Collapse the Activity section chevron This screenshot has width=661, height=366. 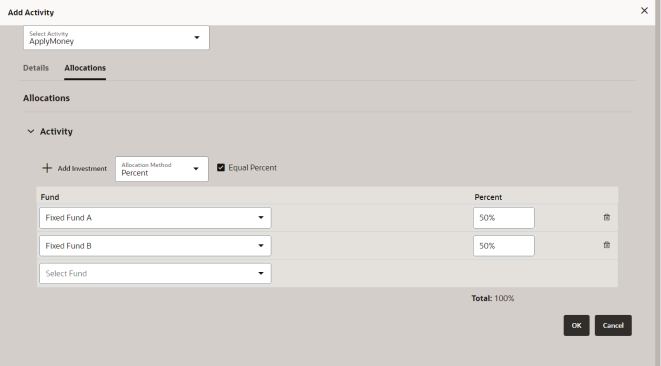click(x=31, y=132)
